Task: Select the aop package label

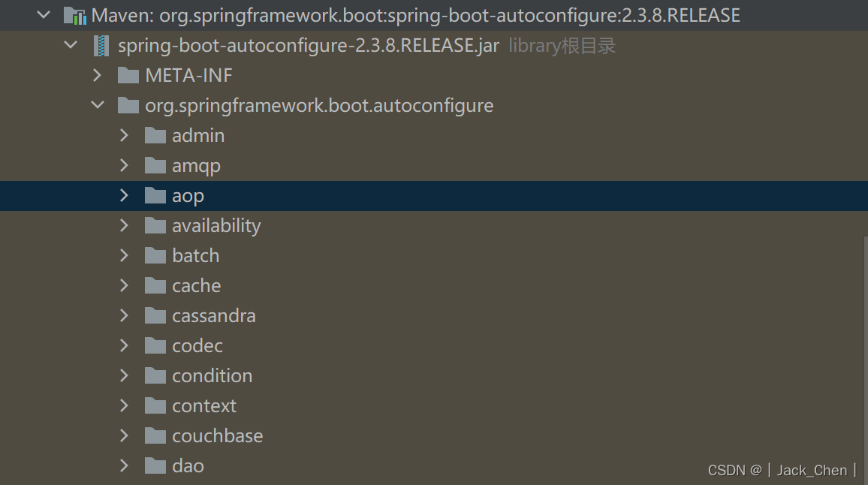Action: (x=188, y=197)
